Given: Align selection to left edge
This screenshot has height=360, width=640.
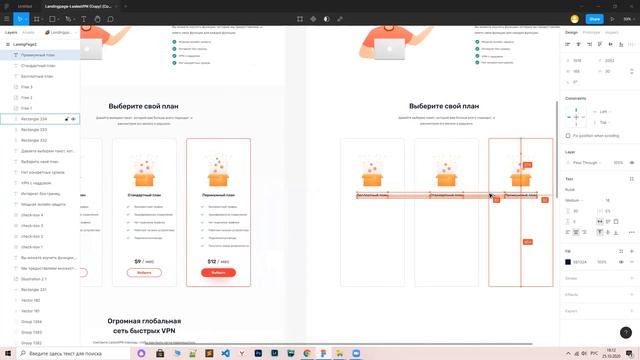Looking at the screenshot, I should click(567, 44).
